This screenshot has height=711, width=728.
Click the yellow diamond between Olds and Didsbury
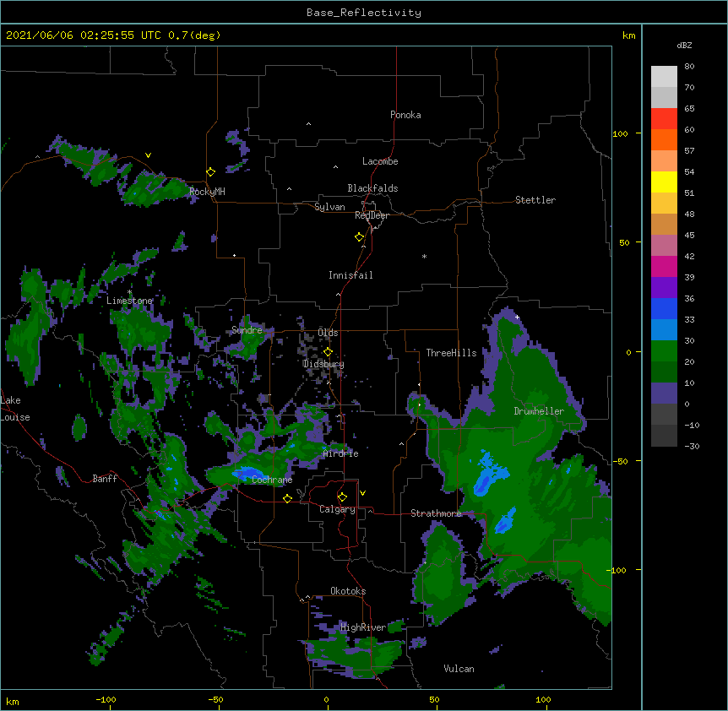click(328, 352)
